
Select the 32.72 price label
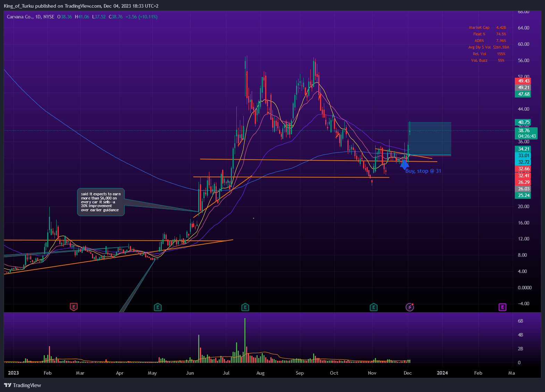click(x=523, y=162)
